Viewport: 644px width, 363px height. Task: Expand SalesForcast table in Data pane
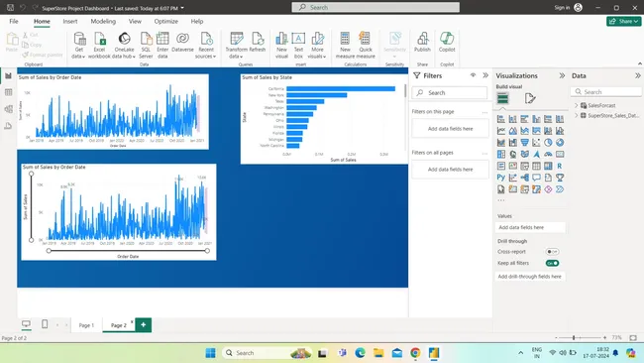click(x=577, y=106)
